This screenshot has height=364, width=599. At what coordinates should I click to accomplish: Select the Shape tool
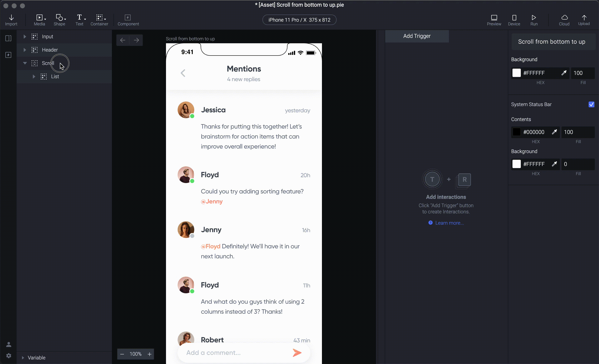pyautogui.click(x=59, y=20)
